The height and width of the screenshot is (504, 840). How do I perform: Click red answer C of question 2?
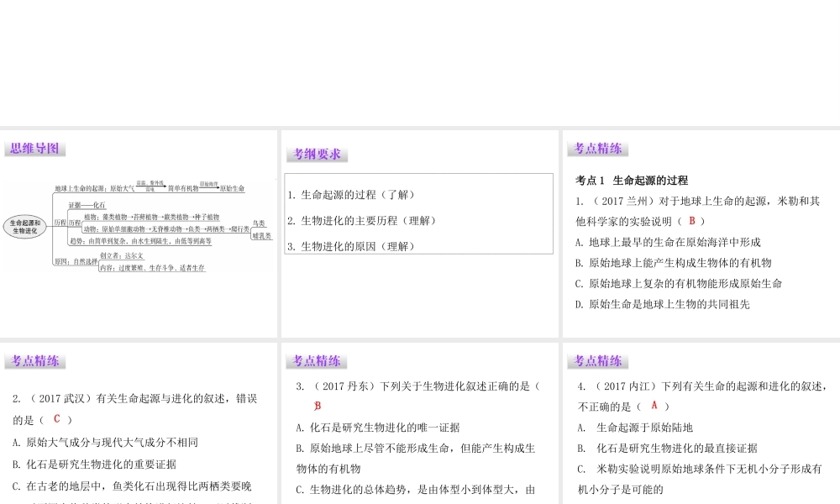click(x=57, y=419)
